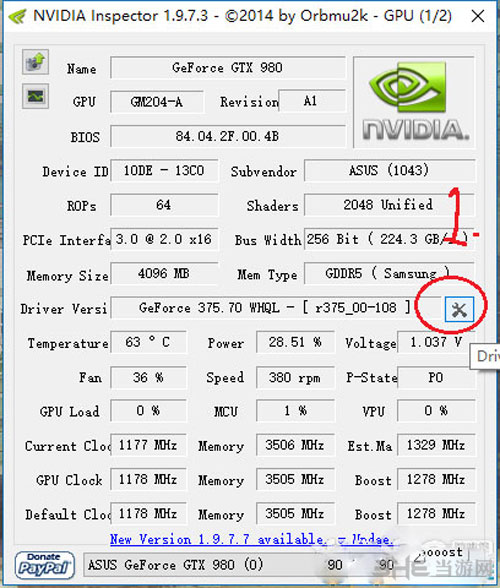The height and width of the screenshot is (588, 500).
Task: Click the Subvendor label
Action: 264,171
